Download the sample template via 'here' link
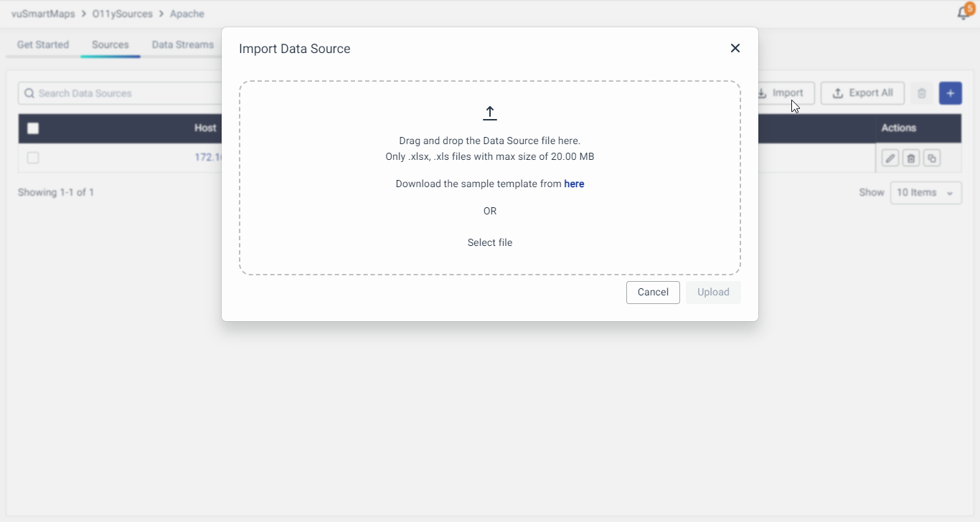Screen dimensions: 980x522 click(574, 184)
